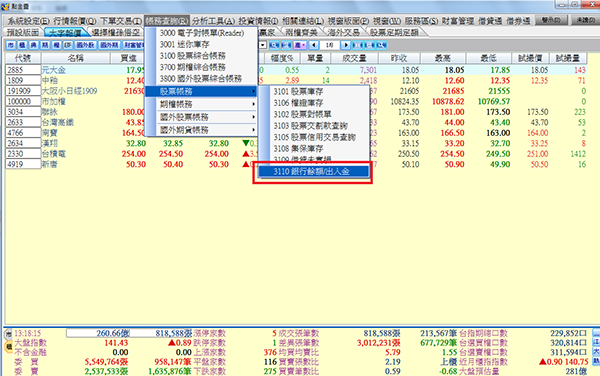600x376 pixels.
Task: Select the 市 market filter icon
Action: pyautogui.click(x=11, y=45)
